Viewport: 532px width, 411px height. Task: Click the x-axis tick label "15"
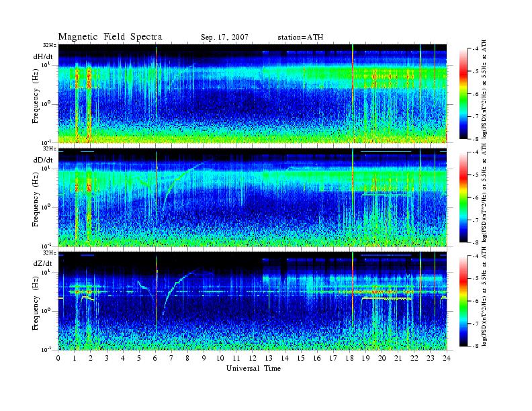click(x=301, y=358)
